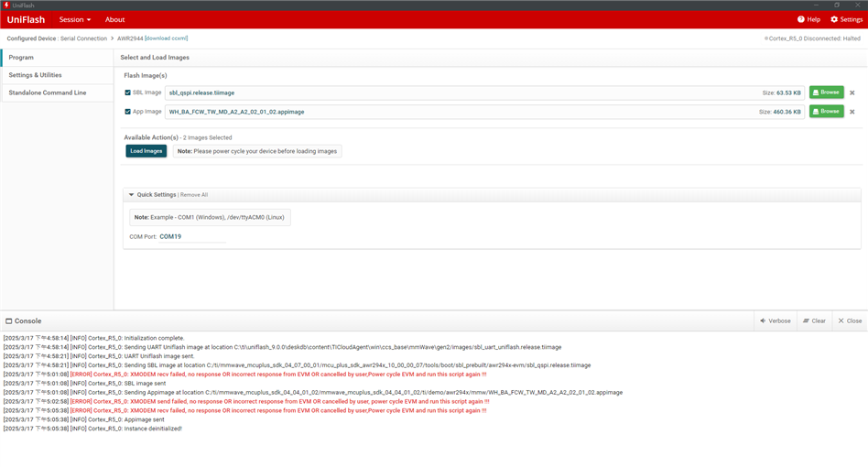Select the Program sidebar tab
Image resolution: width=868 pixels, height=467 pixels.
pyautogui.click(x=57, y=58)
